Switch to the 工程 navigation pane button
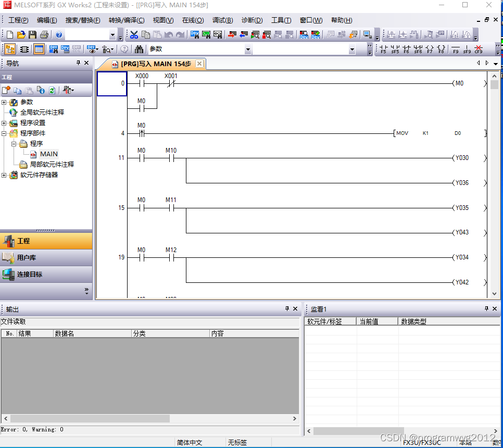The image size is (503, 448). pos(46,241)
